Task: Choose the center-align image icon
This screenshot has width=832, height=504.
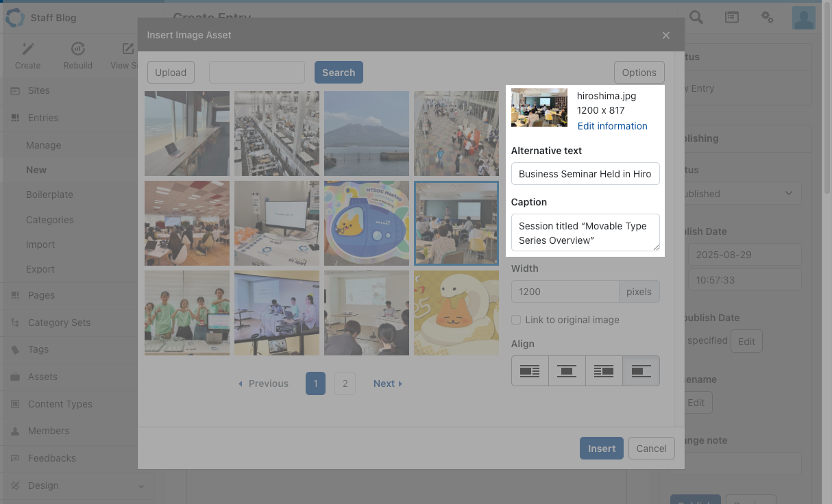Action: click(x=567, y=371)
